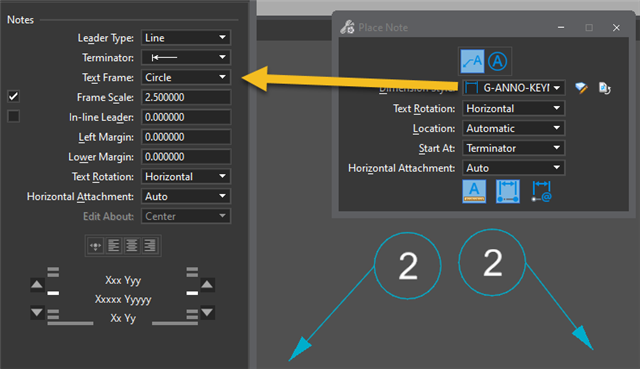Click the left side down arrow
The image size is (640, 369).
click(37, 313)
